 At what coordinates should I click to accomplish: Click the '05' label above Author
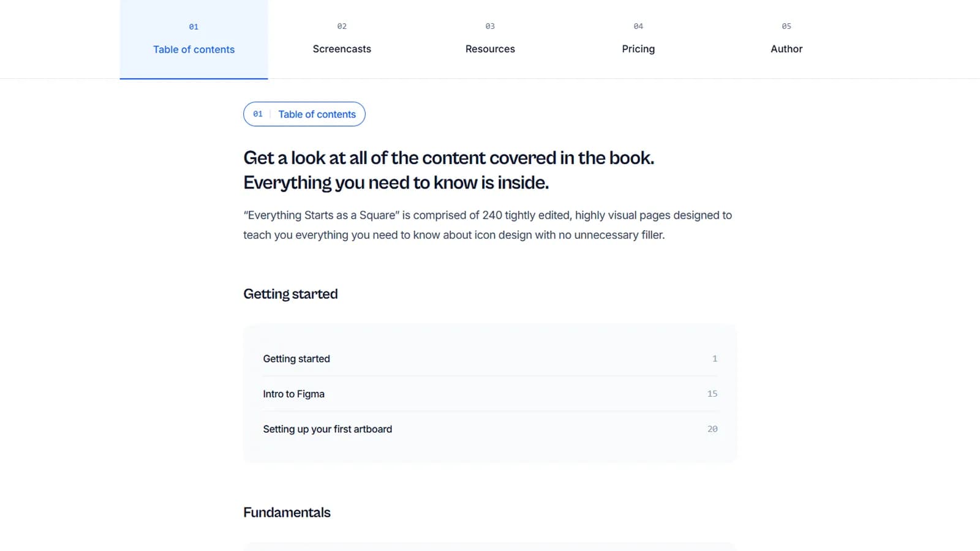click(786, 26)
